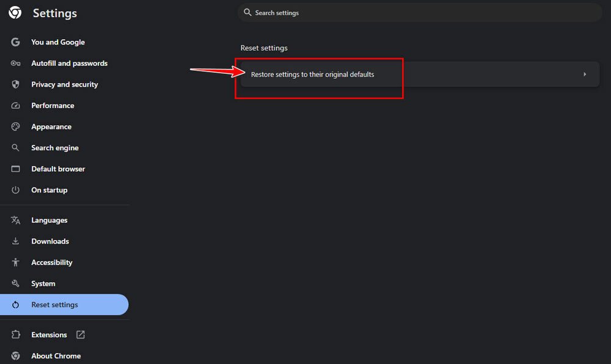The height and width of the screenshot is (364, 611).
Task: Click the translate Languages icon
Action: coord(15,220)
